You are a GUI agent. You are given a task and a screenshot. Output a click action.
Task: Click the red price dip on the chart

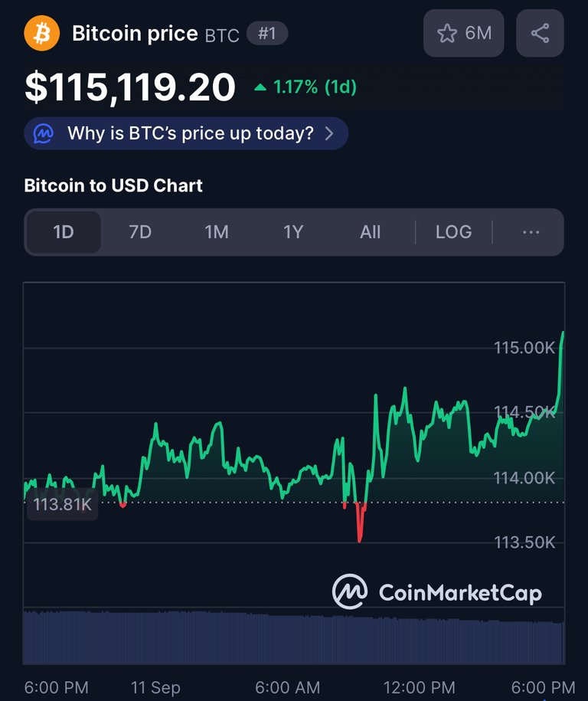click(x=360, y=522)
